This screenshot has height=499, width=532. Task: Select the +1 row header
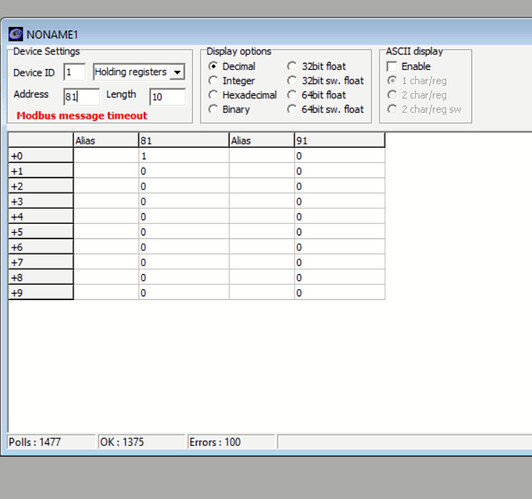coord(41,171)
